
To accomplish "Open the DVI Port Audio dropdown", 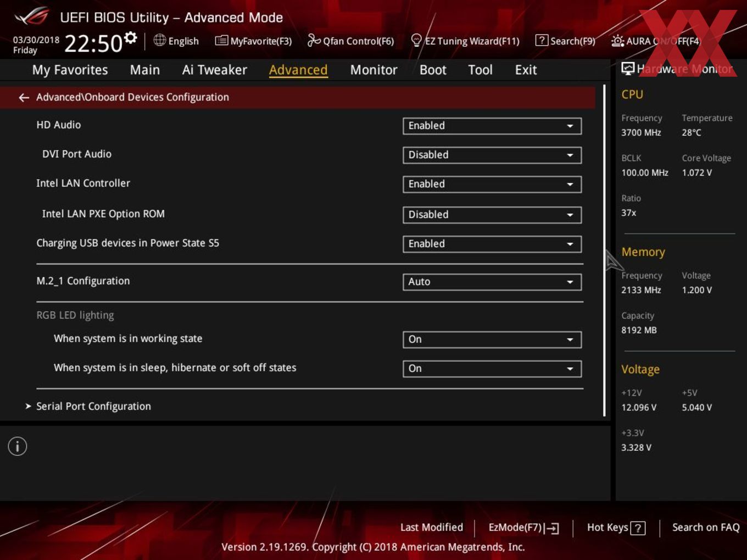I will 492,155.
